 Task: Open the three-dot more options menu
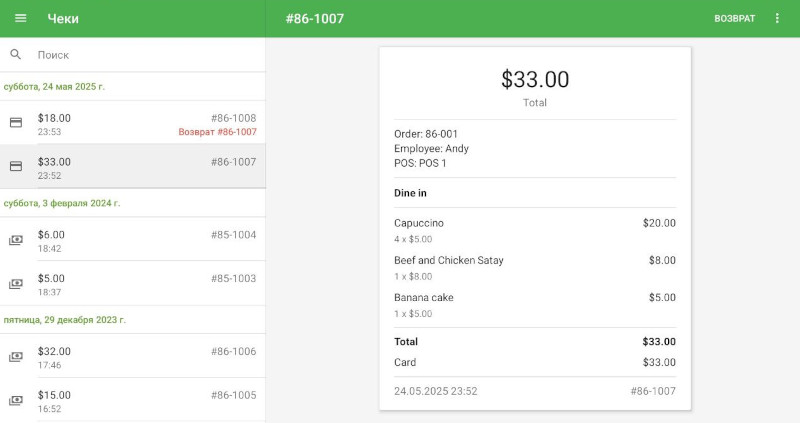(778, 19)
